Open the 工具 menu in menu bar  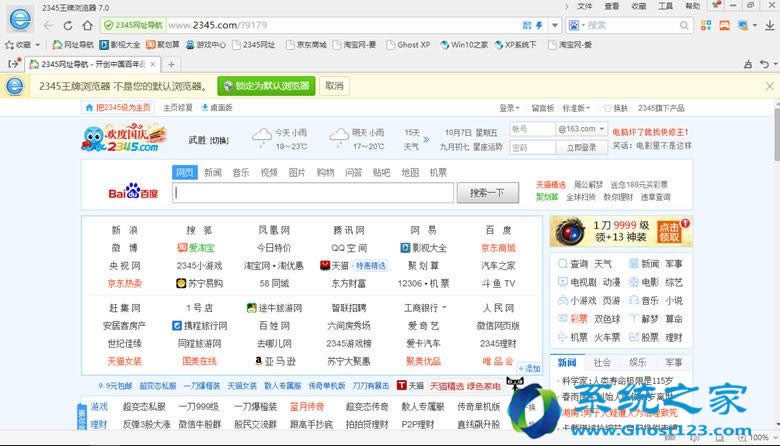point(665,6)
